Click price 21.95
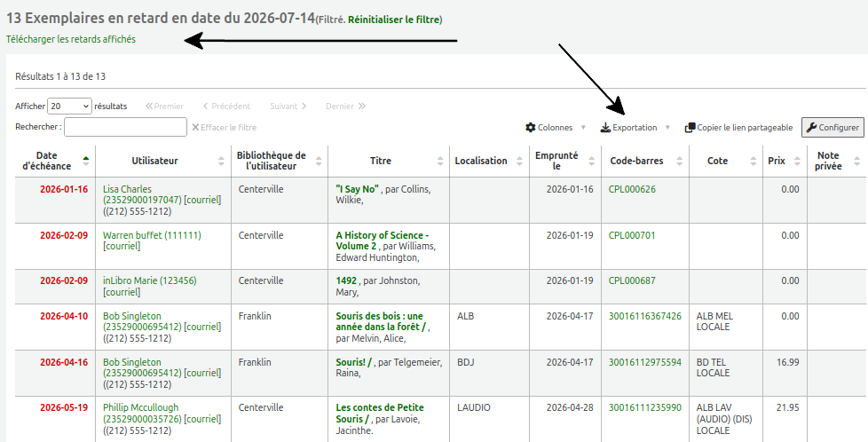The width and height of the screenshot is (868, 442). coord(788,407)
